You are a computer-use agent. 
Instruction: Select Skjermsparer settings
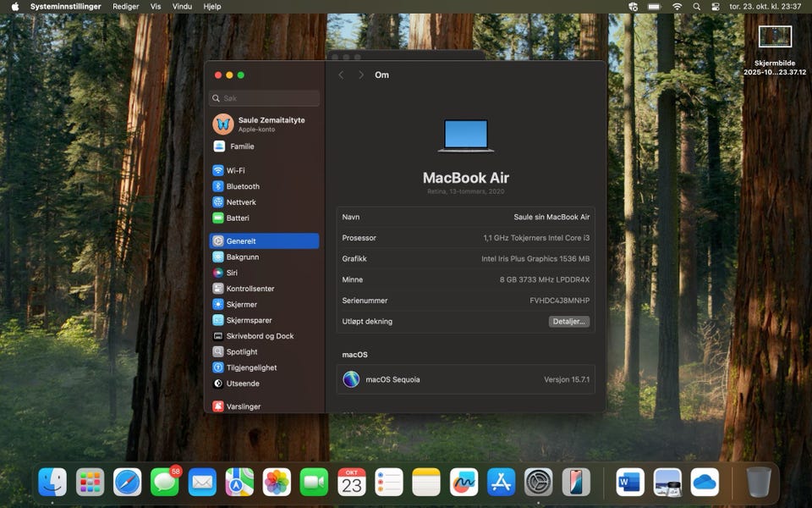[264, 320]
